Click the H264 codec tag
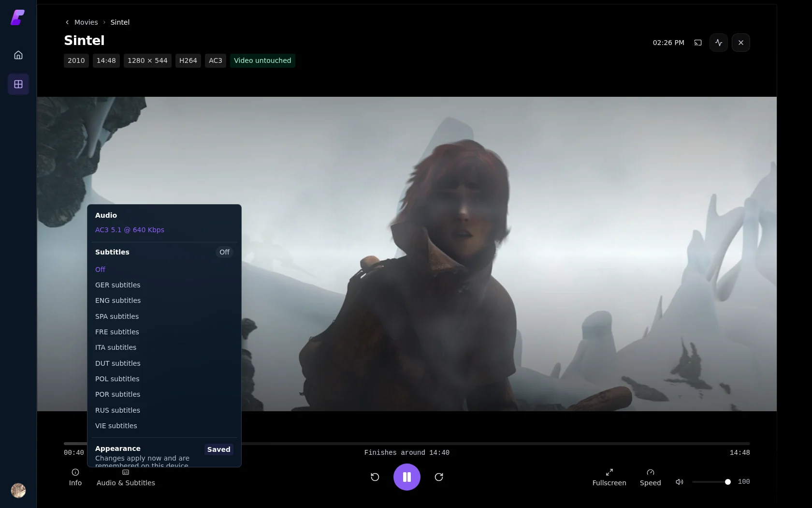Viewport: 812px width, 508px height. [x=188, y=60]
